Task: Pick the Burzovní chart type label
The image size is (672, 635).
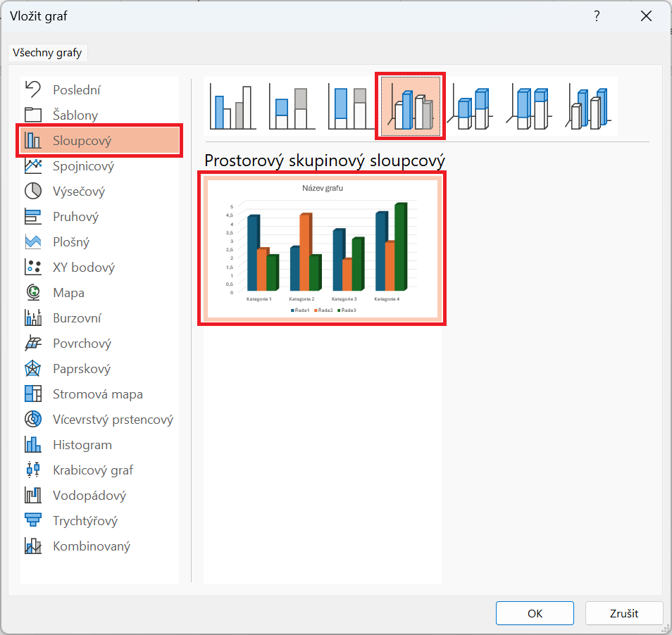Action: pyautogui.click(x=77, y=317)
